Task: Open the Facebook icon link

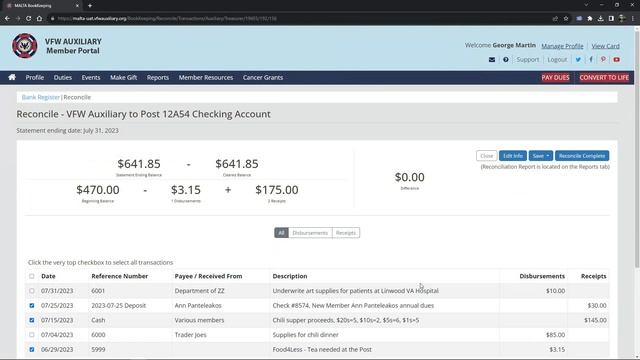Action: (591, 60)
